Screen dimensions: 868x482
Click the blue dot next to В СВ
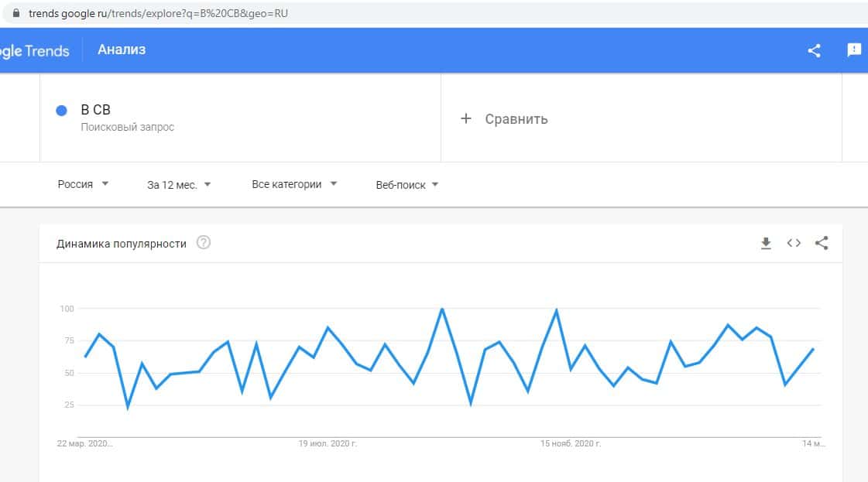pos(61,111)
